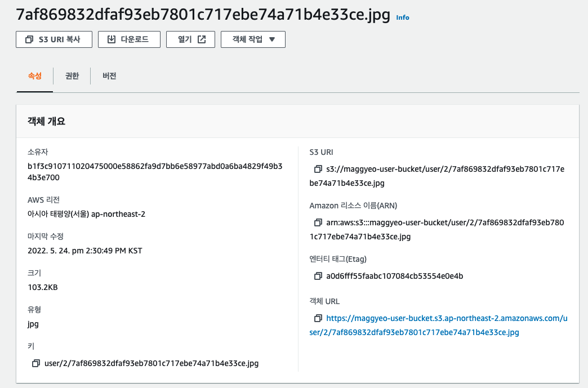Screen dimensions: 588x388
Task: Click the copy icon in S3 URI 복사 button
Action: click(x=29, y=39)
